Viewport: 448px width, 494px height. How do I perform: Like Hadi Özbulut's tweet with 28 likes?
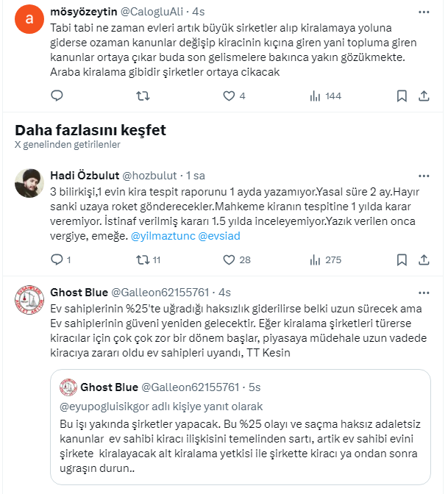point(229,259)
